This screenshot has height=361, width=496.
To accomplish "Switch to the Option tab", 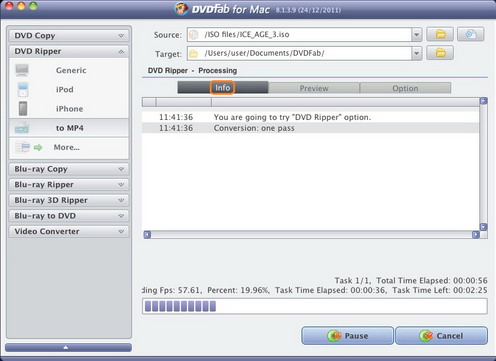I will pos(405,88).
